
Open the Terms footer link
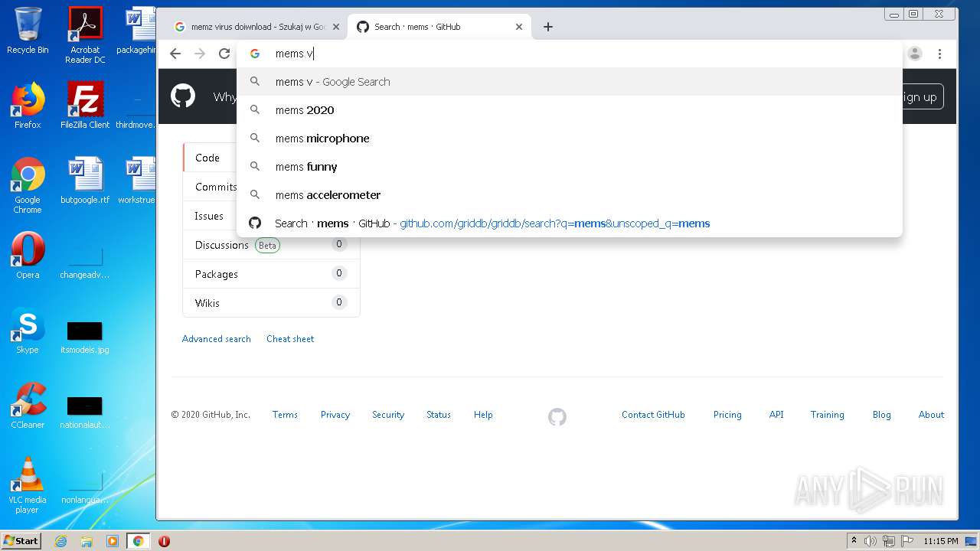point(285,415)
